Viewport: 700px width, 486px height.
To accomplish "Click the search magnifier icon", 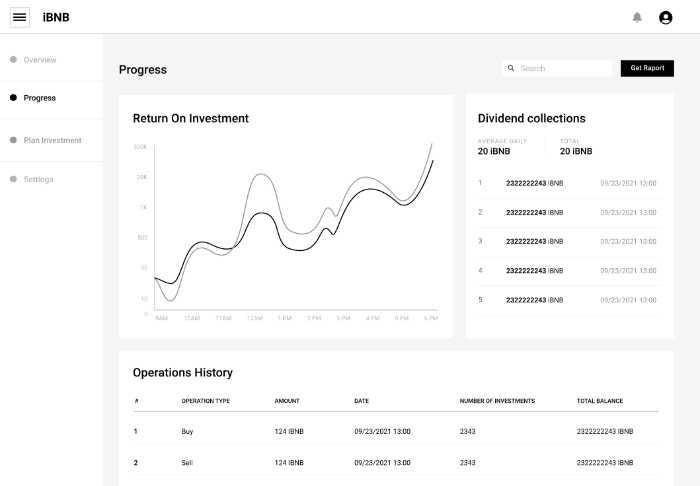I will pyautogui.click(x=511, y=68).
